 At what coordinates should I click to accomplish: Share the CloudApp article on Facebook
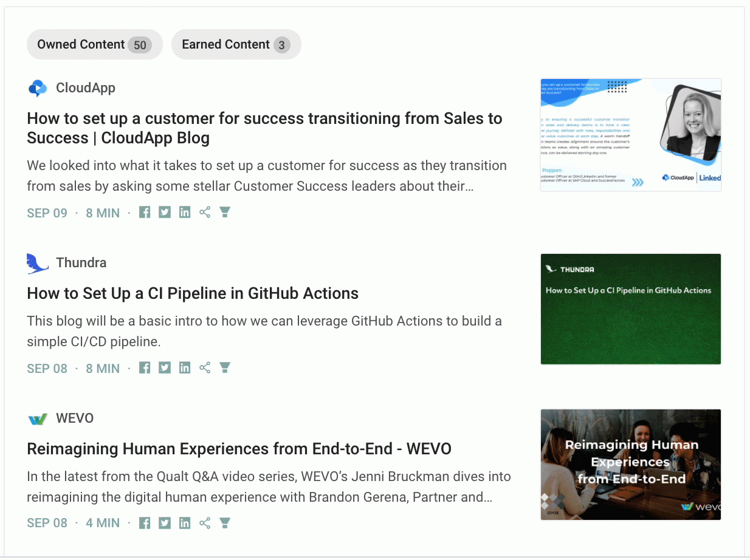145,213
